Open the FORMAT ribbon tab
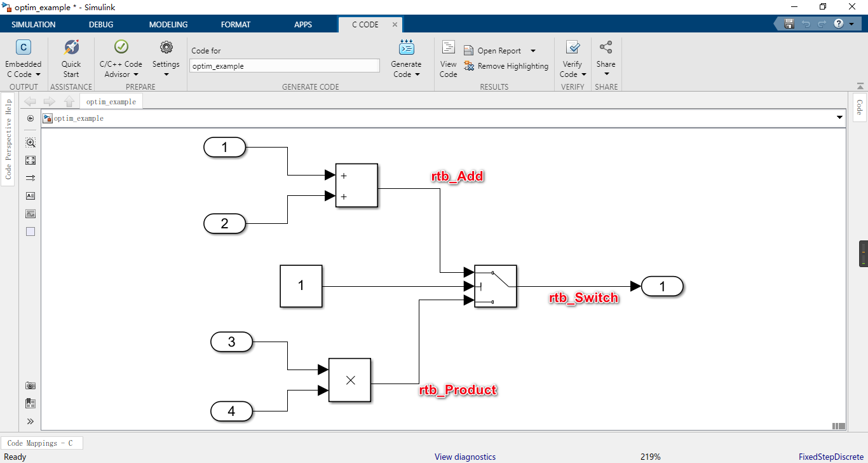The height and width of the screenshot is (463, 868). 235,24
